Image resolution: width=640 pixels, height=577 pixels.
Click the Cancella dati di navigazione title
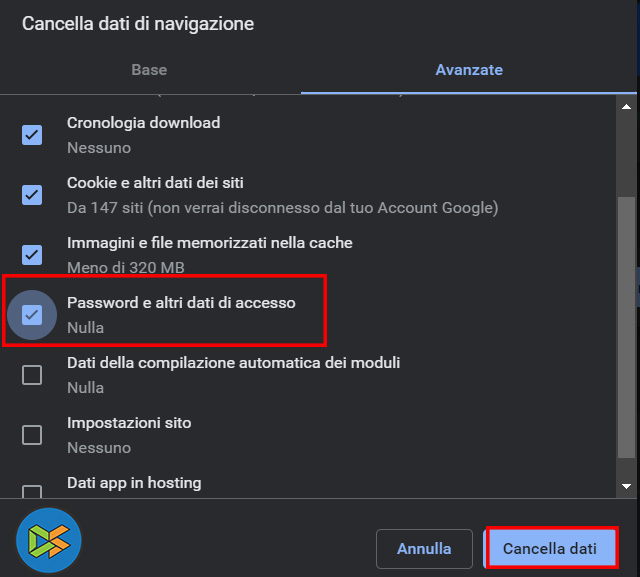[x=138, y=23]
